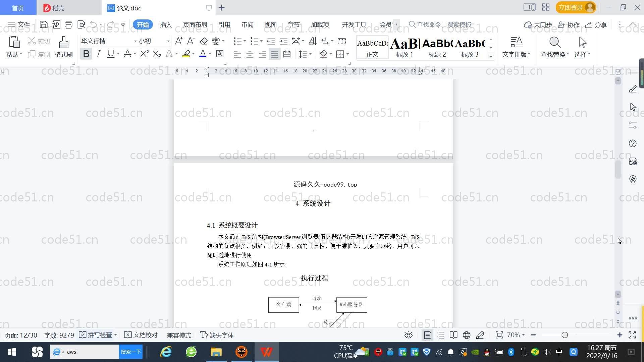This screenshot has height=362, width=644.
Task: Decrease font size with A- icon
Action: tap(191, 41)
